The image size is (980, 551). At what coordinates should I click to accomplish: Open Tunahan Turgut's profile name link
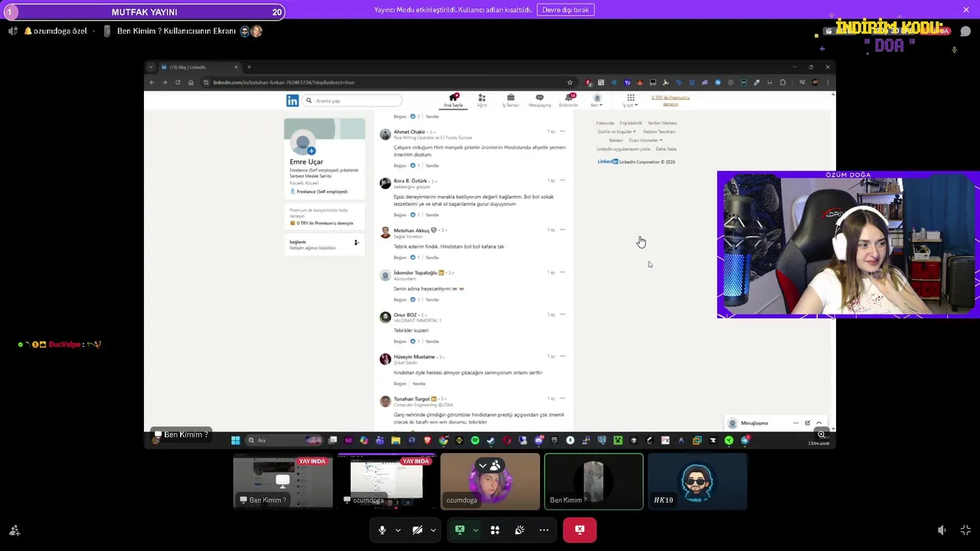coord(412,399)
